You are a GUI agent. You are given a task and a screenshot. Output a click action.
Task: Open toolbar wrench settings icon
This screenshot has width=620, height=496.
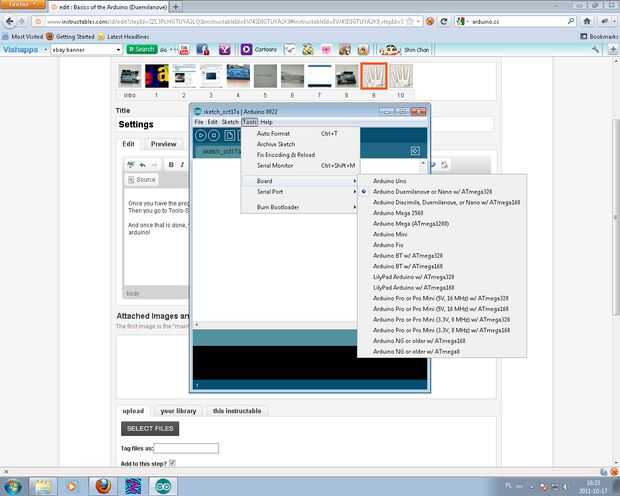tap(595, 49)
